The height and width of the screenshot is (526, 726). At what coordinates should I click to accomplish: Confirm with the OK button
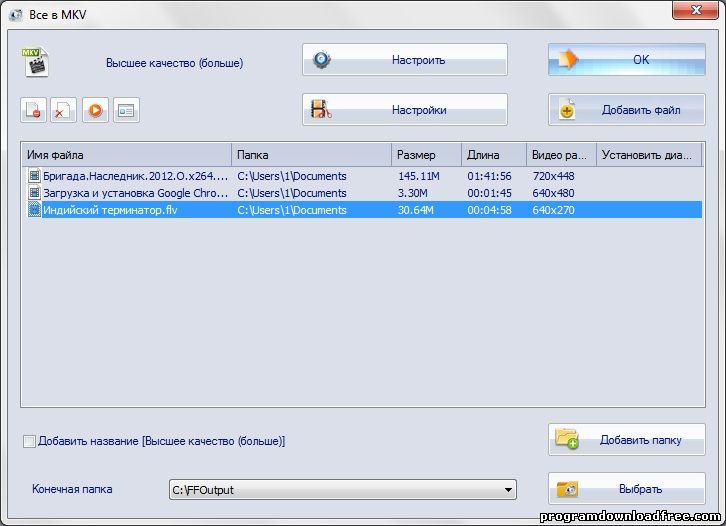[627, 60]
